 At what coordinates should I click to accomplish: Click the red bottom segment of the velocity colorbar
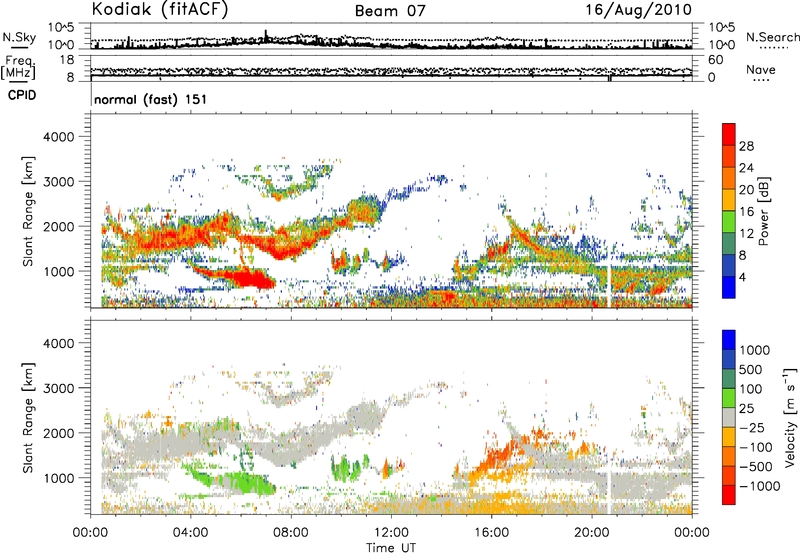(729, 495)
